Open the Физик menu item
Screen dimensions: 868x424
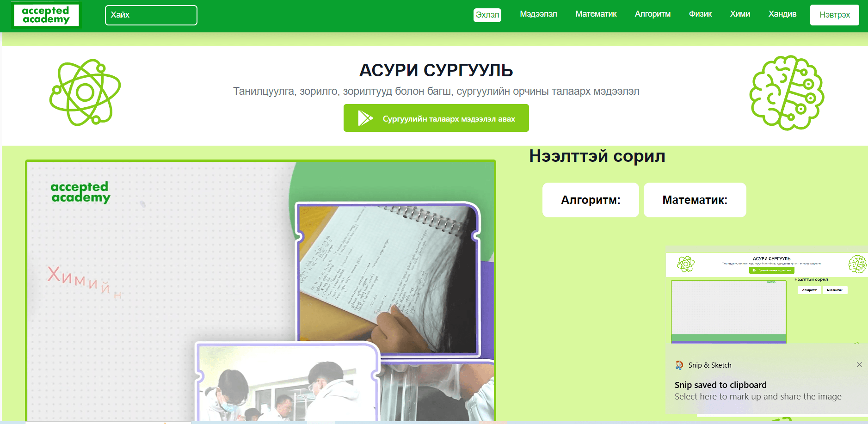700,14
